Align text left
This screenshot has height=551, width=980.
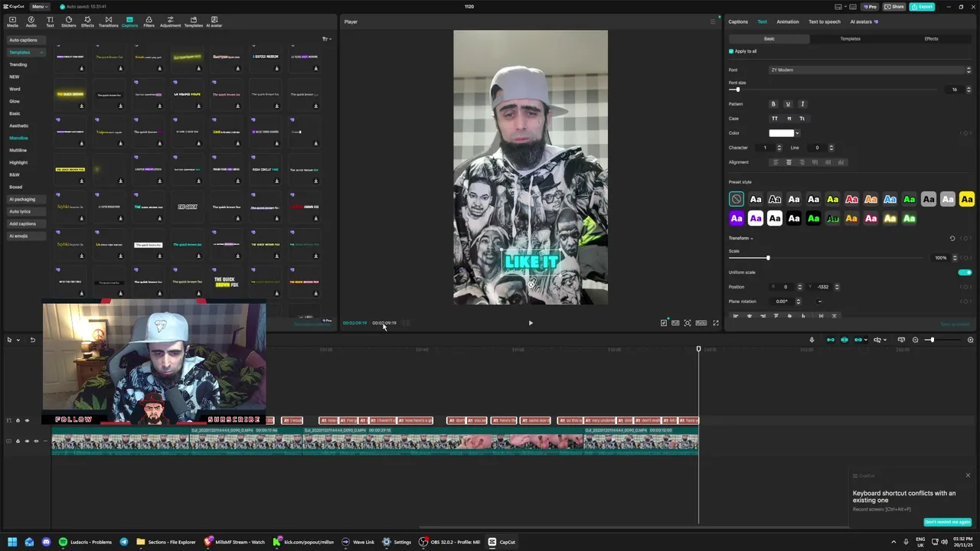776,162
